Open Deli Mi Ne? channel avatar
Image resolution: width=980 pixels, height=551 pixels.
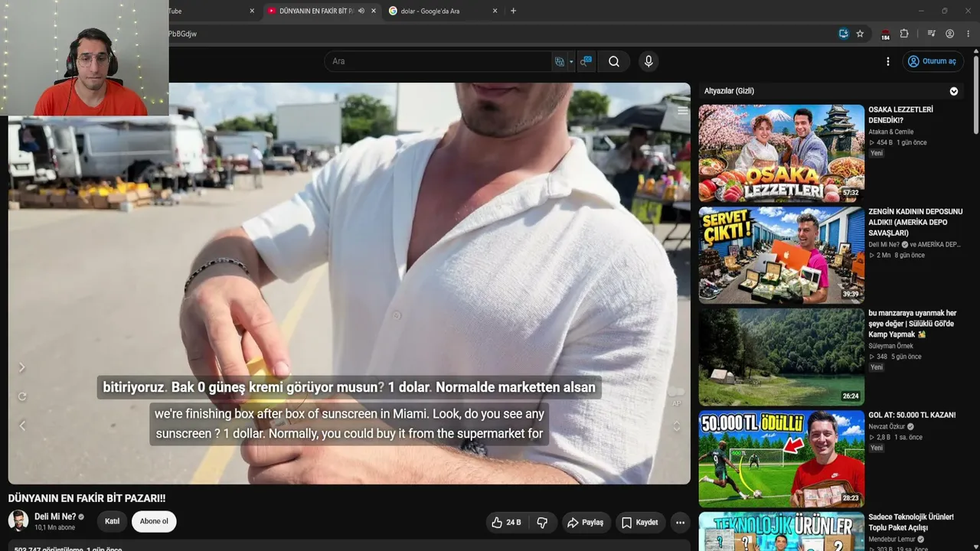(x=18, y=520)
